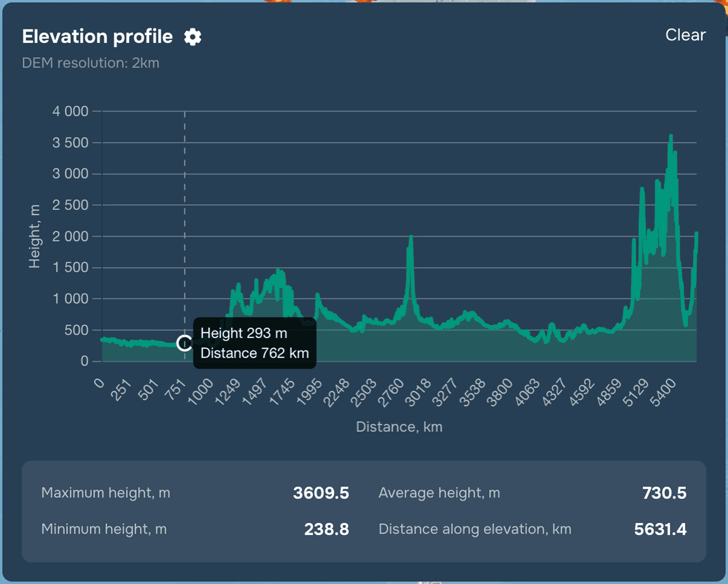The width and height of the screenshot is (728, 584).
Task: Click the Minimum height value 238.8
Action: point(326,529)
